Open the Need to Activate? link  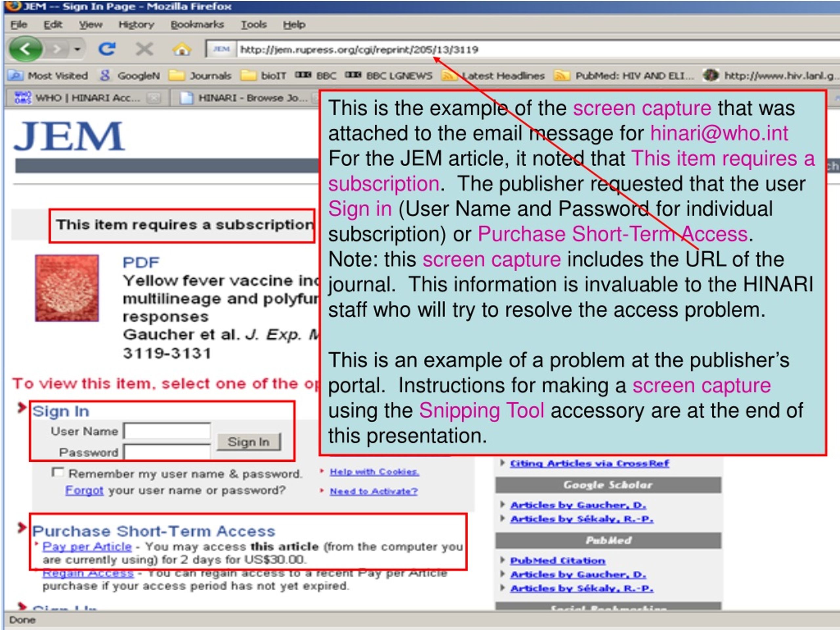374,492
